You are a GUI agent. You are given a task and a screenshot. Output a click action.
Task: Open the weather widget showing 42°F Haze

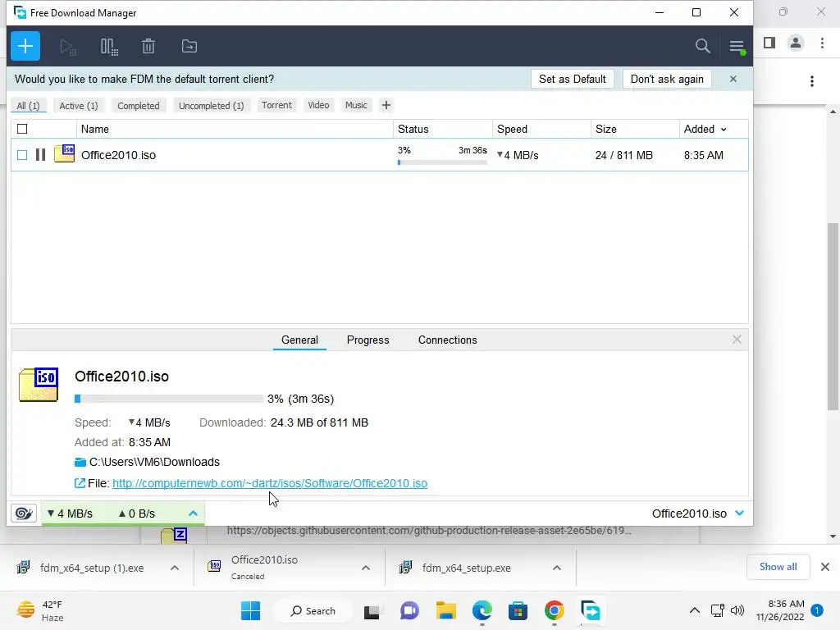pyautogui.click(x=41, y=610)
